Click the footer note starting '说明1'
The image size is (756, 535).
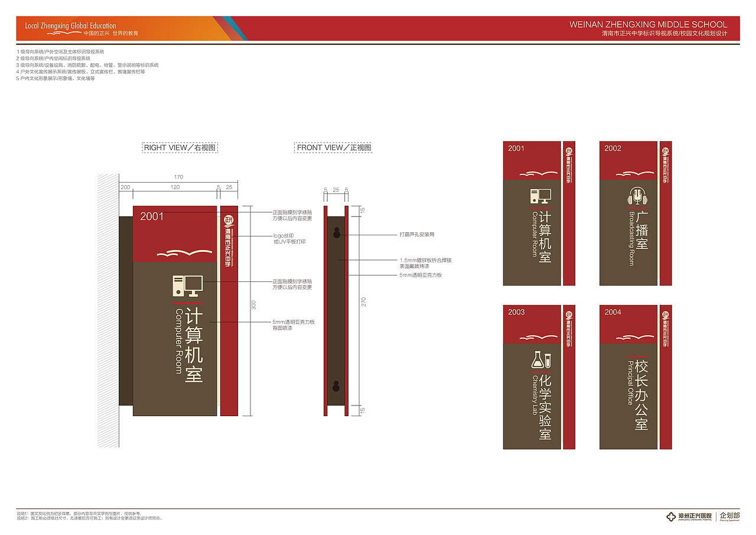[x=79, y=514]
